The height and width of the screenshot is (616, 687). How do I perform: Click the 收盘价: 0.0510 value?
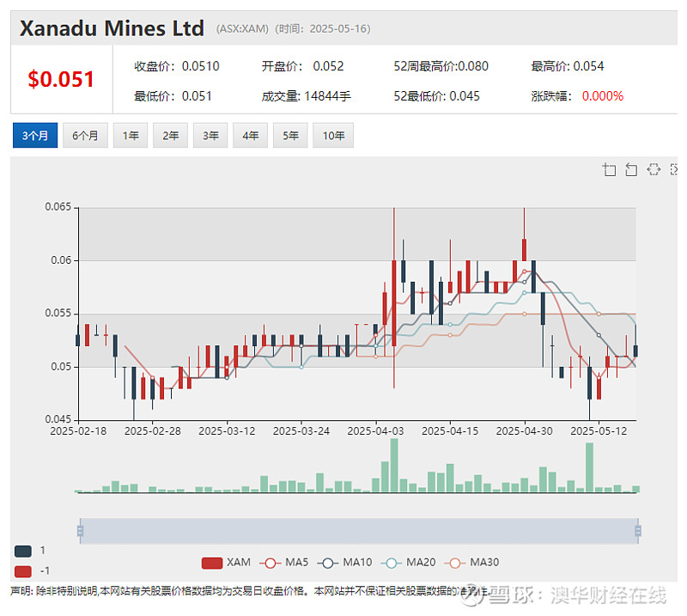pos(177,66)
